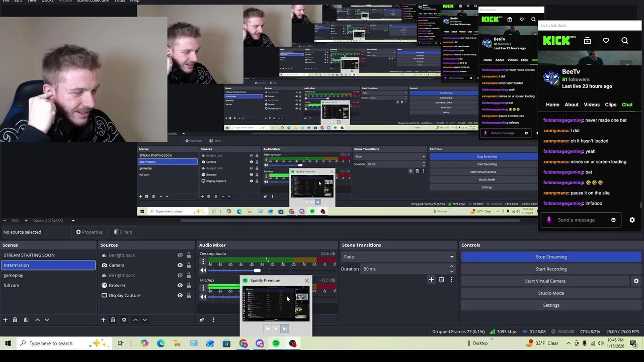
Task: Mute the Mic/Aux speaker icon
Action: [x=203, y=297]
